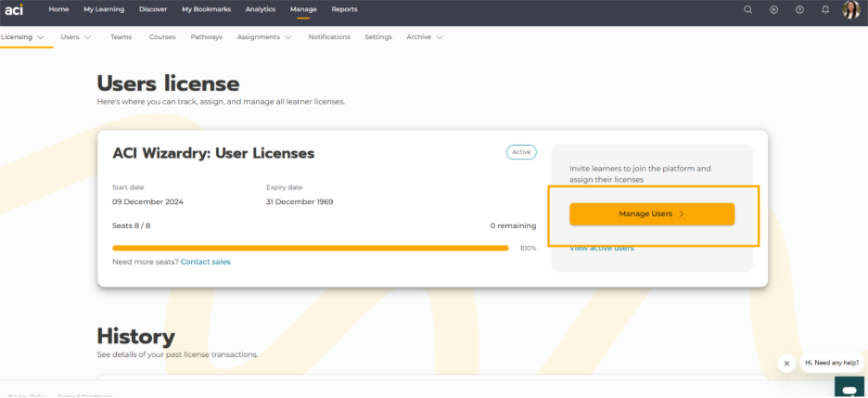This screenshot has width=868, height=398.
Task: Click the Contact sales link
Action: (x=205, y=262)
